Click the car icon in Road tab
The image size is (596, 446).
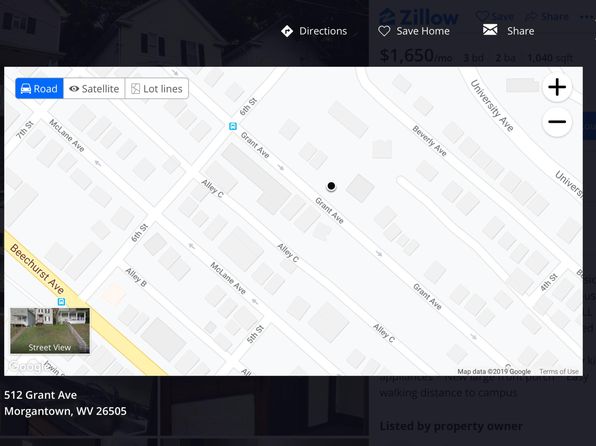tap(26, 89)
